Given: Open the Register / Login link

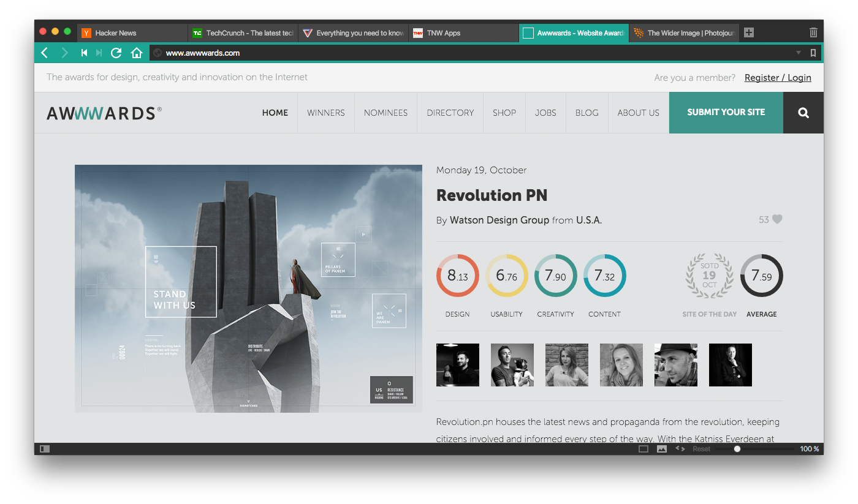Looking at the screenshot, I should click(x=778, y=78).
